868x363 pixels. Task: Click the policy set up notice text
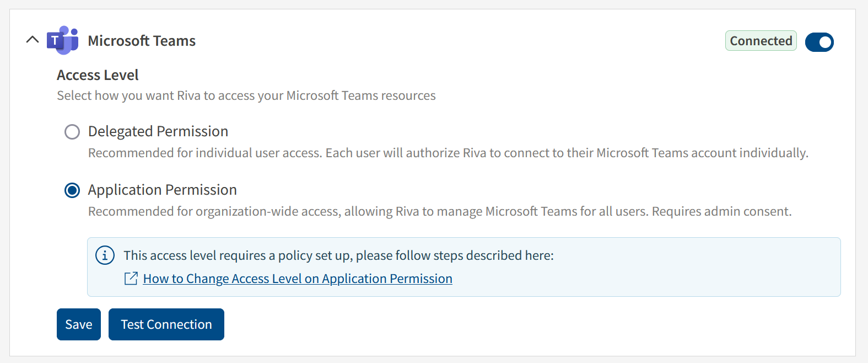(338, 255)
